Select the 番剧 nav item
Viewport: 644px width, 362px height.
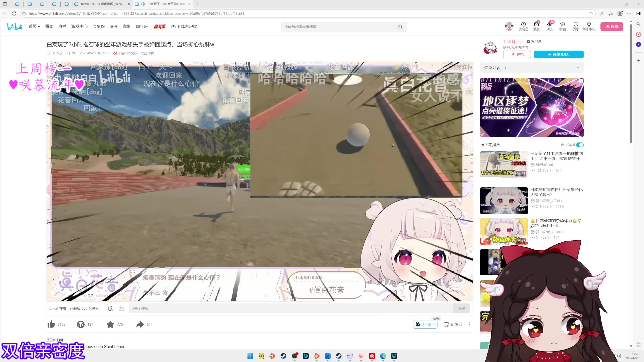[49, 26]
